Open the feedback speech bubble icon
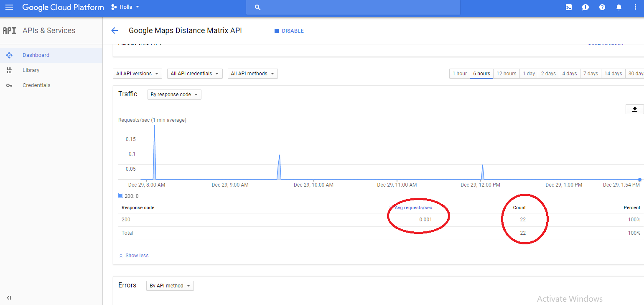644x305 pixels. pyautogui.click(x=585, y=7)
